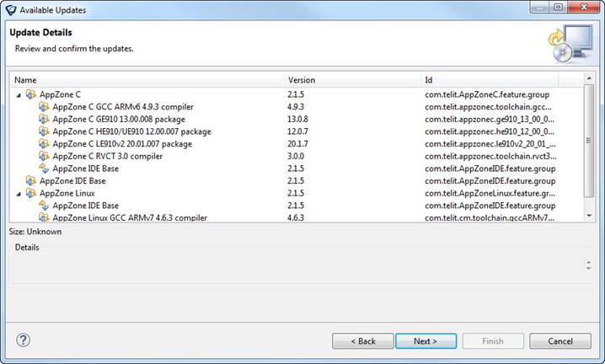Click version 3.0.0 cell
Screen dimensions: 605x364
296,156
